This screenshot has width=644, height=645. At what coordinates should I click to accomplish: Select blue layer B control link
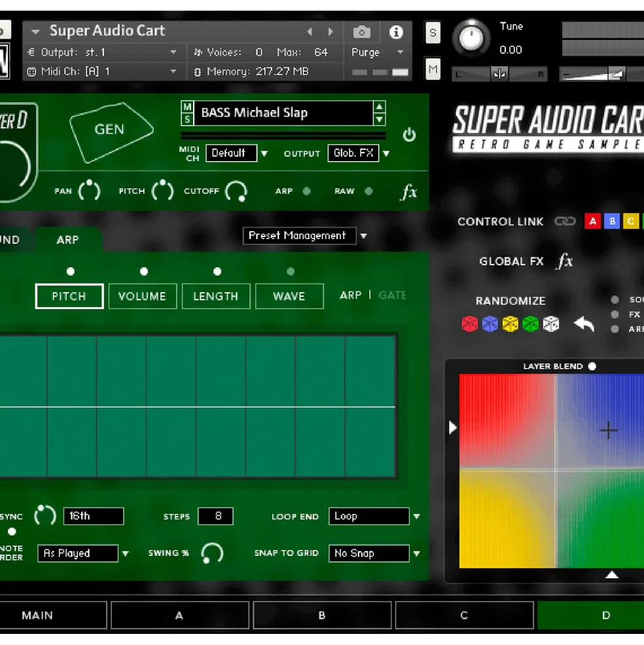[612, 221]
